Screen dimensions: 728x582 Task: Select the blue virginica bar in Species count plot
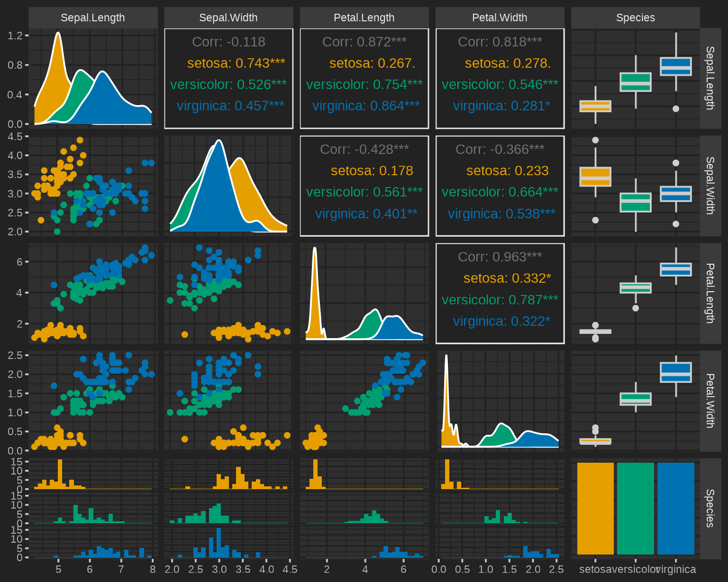pos(675,508)
